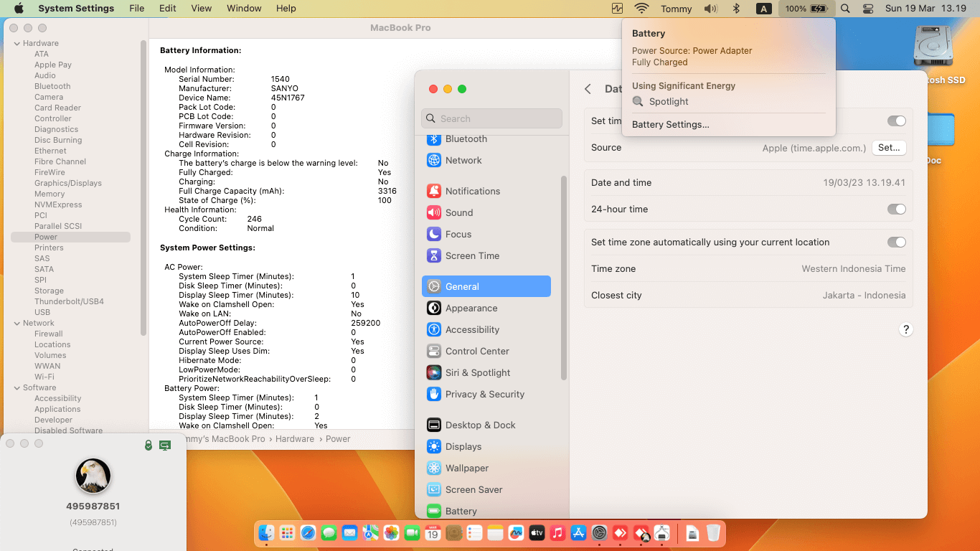Click the activity graph icon in the menu bar
Screen dimensions: 980x551
click(617, 9)
